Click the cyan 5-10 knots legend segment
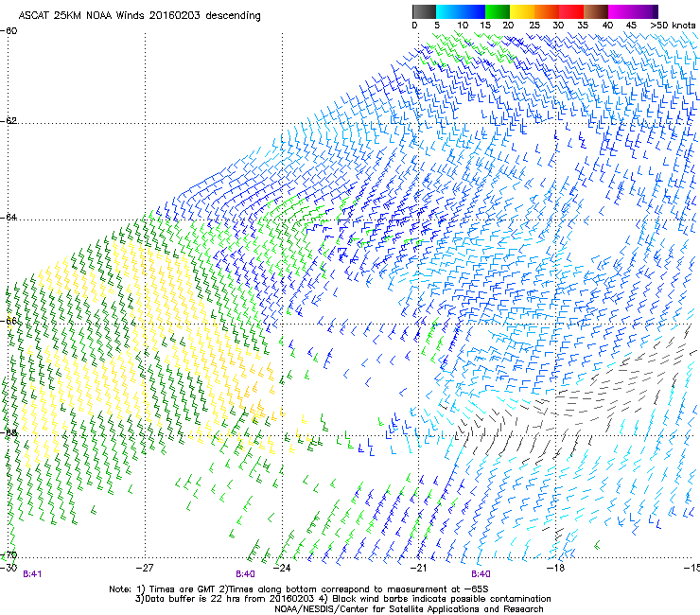 pyautogui.click(x=447, y=11)
